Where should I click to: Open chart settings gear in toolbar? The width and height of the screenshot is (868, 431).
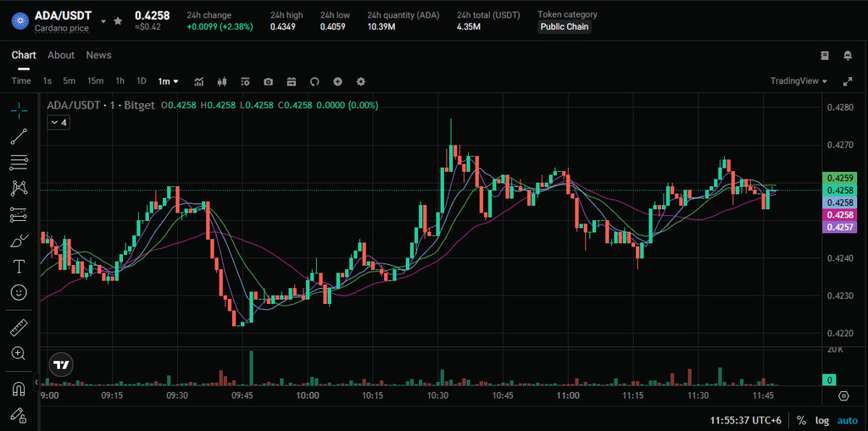pos(361,81)
